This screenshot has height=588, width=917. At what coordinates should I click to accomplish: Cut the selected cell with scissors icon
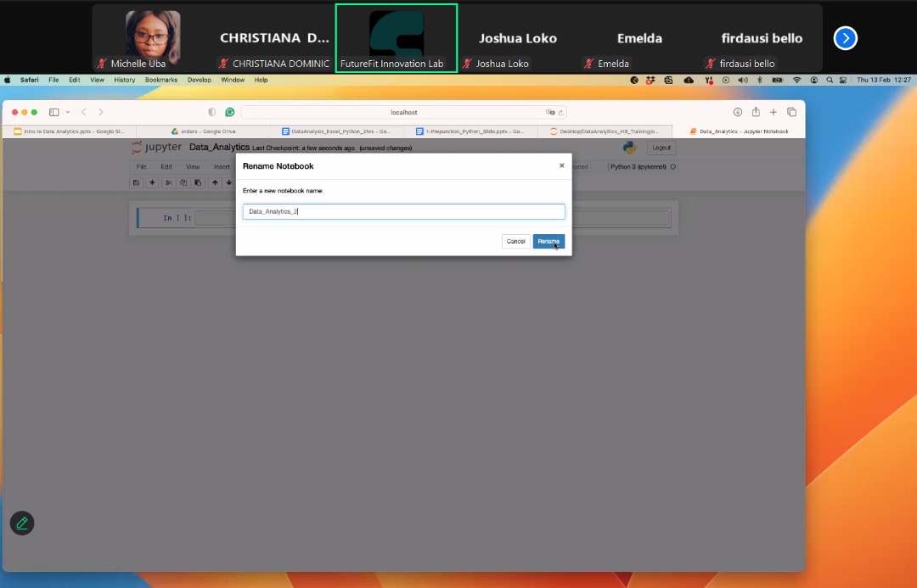[168, 183]
